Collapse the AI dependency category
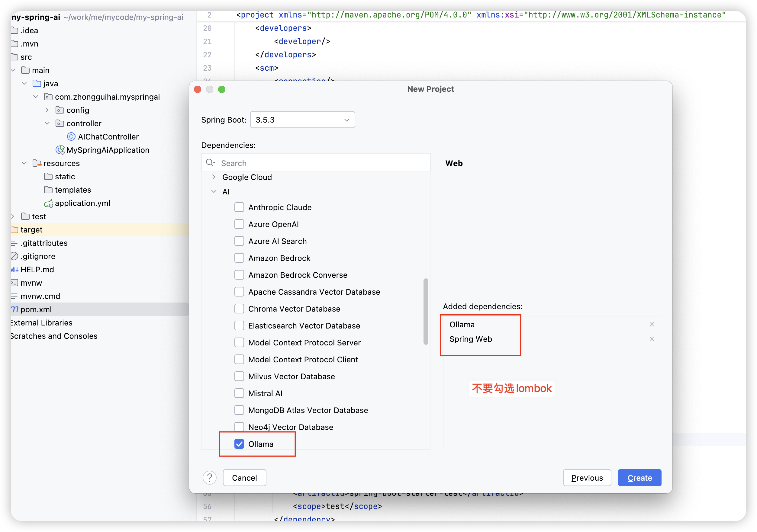Image resolution: width=757 pixels, height=532 pixels. [214, 191]
